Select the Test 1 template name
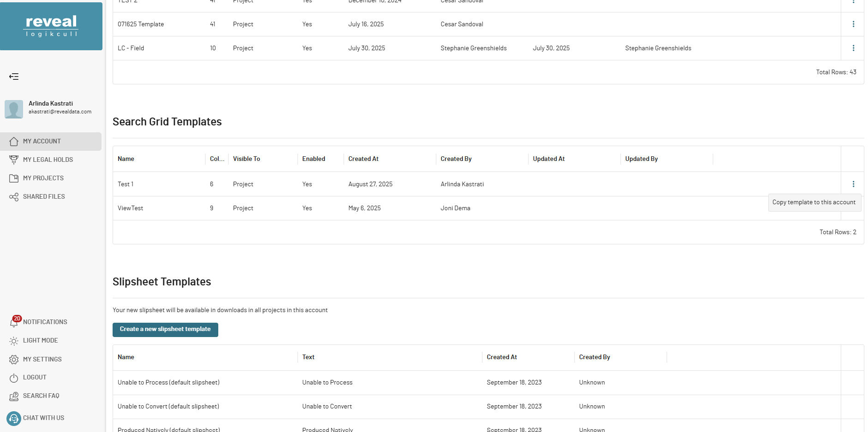868x432 pixels. tap(126, 184)
